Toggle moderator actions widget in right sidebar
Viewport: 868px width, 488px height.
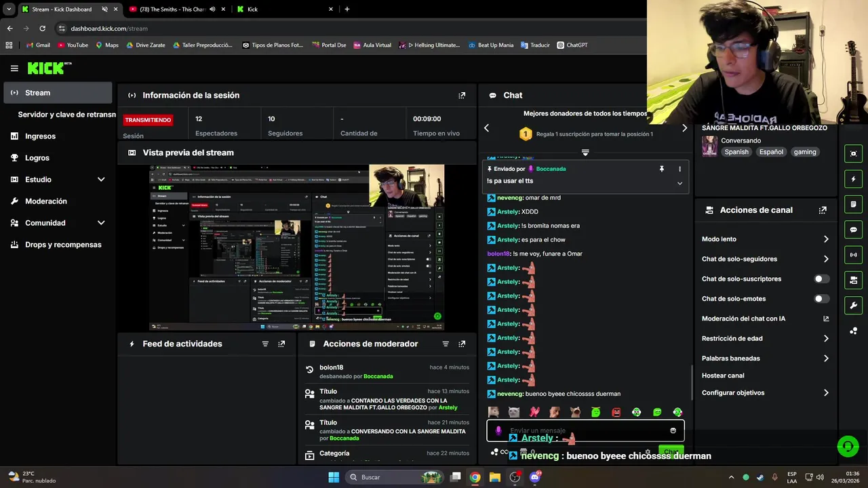pos(853,204)
